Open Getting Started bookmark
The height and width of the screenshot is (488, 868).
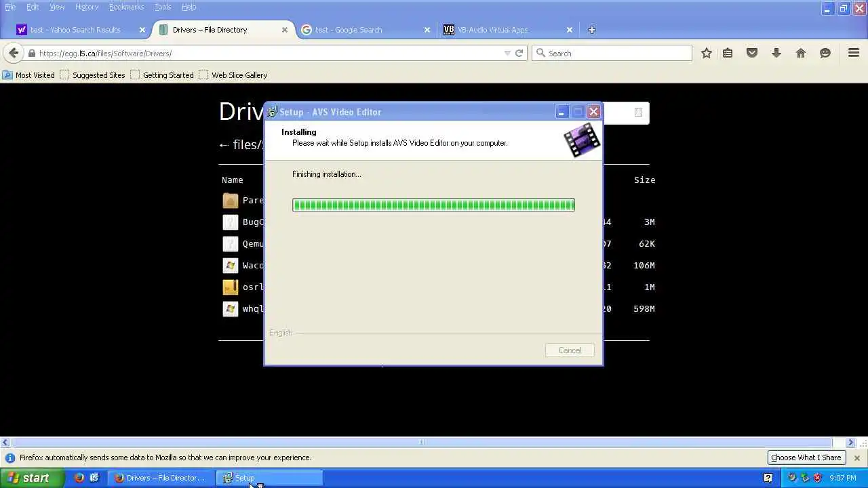coord(162,75)
